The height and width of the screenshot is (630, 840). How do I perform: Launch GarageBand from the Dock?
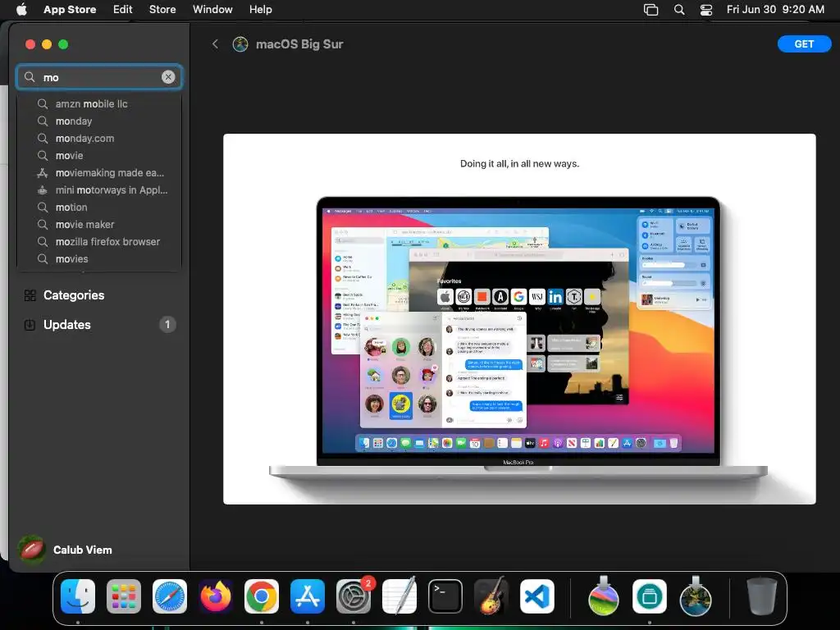[x=491, y=596]
